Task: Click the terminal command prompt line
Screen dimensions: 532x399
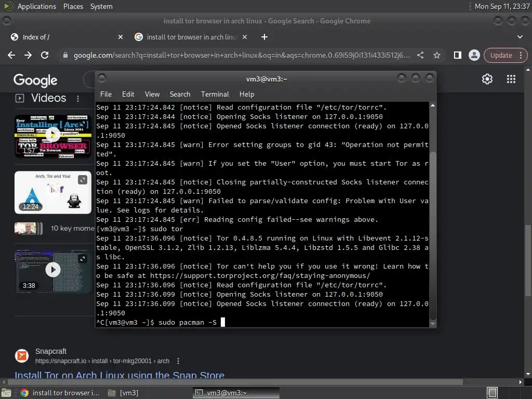Action: 161,322
